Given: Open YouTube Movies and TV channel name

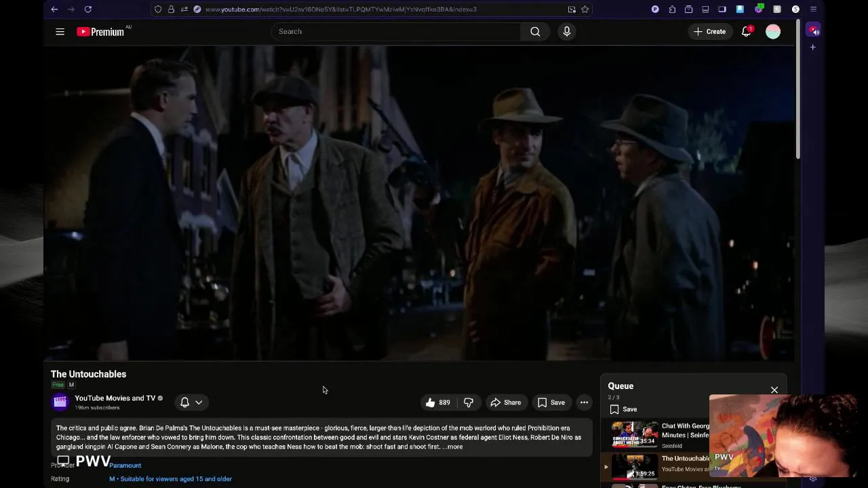Looking at the screenshot, I should (115, 398).
